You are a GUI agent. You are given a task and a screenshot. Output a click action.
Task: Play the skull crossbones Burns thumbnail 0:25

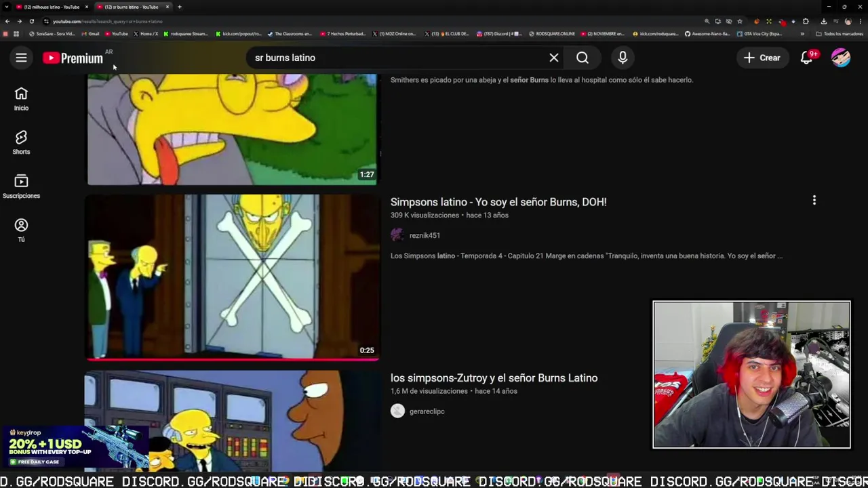click(x=232, y=277)
